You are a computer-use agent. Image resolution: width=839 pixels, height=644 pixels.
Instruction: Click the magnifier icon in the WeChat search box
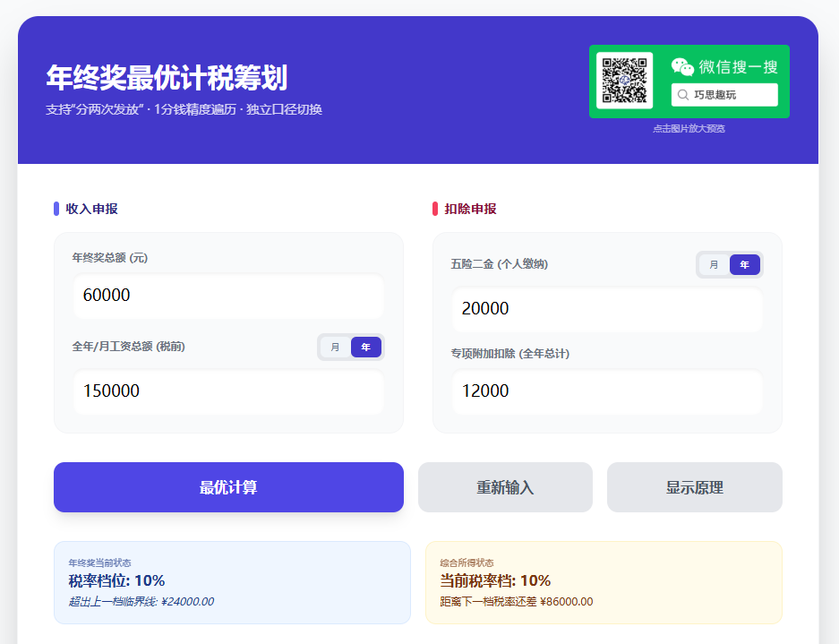pyautogui.click(x=683, y=95)
